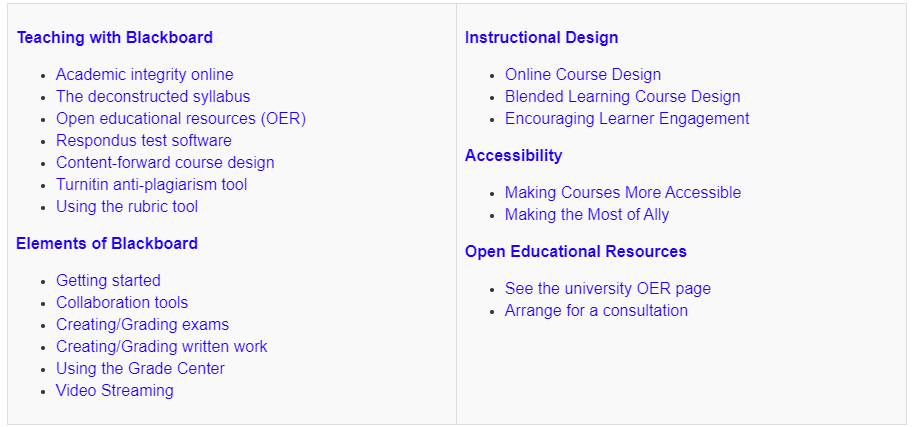Select Encouraging Learner Engagement link
Screen dimensions: 912x427
pos(627,118)
